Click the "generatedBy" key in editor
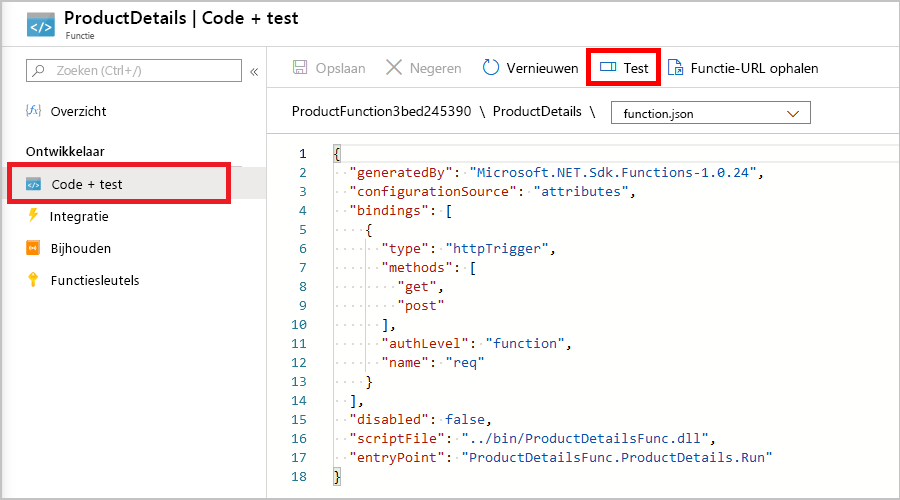Viewport: 900px width, 500px height. 400,172
